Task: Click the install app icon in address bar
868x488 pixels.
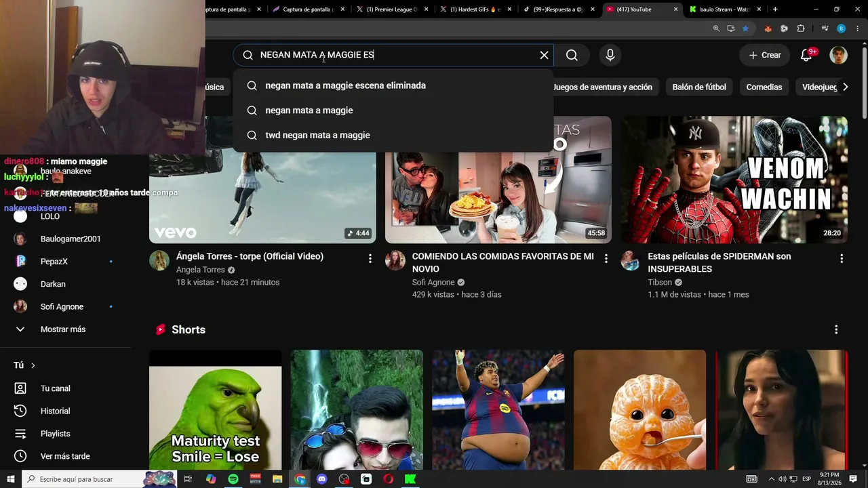Action: pos(731,28)
